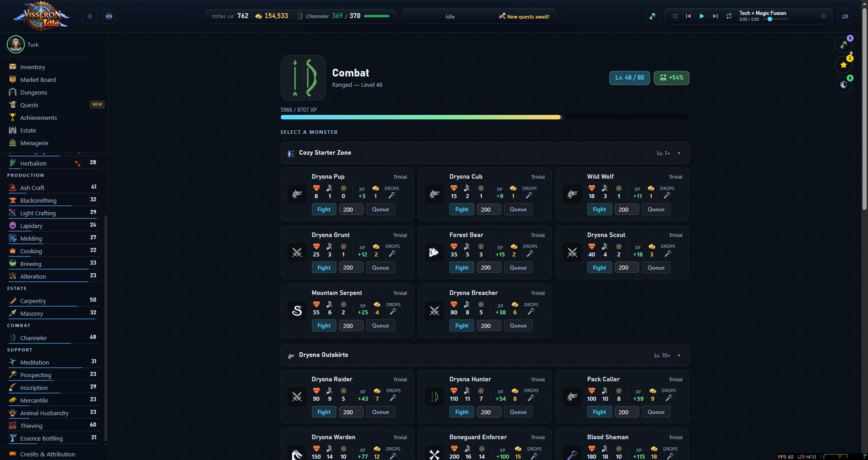Skip to the previous music track

pyautogui.click(x=688, y=16)
